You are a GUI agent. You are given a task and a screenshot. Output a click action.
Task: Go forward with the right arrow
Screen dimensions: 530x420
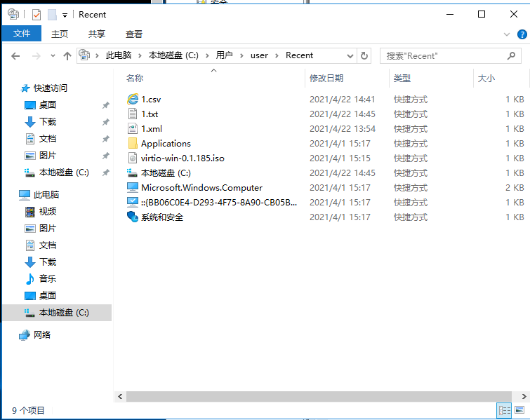click(37, 55)
